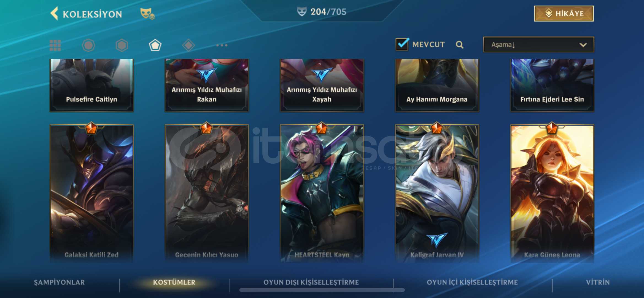Image resolution: width=644 pixels, height=298 pixels.
Task: Go back using the Koleksiyon arrow
Action: point(54,14)
